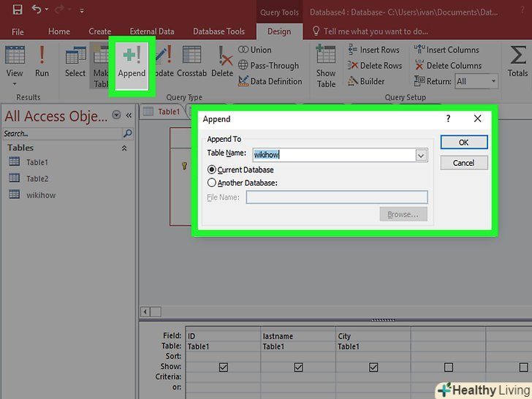Toggle Show checkbox for City field

(373, 367)
